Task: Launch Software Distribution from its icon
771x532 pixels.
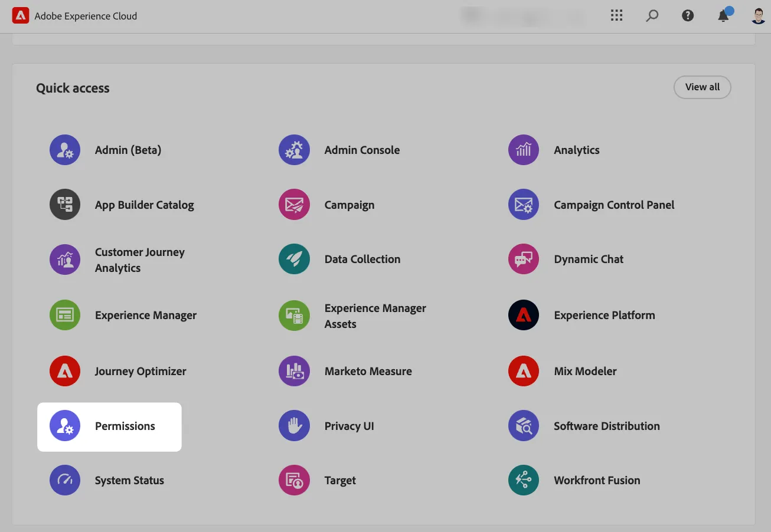Action: pyautogui.click(x=524, y=426)
